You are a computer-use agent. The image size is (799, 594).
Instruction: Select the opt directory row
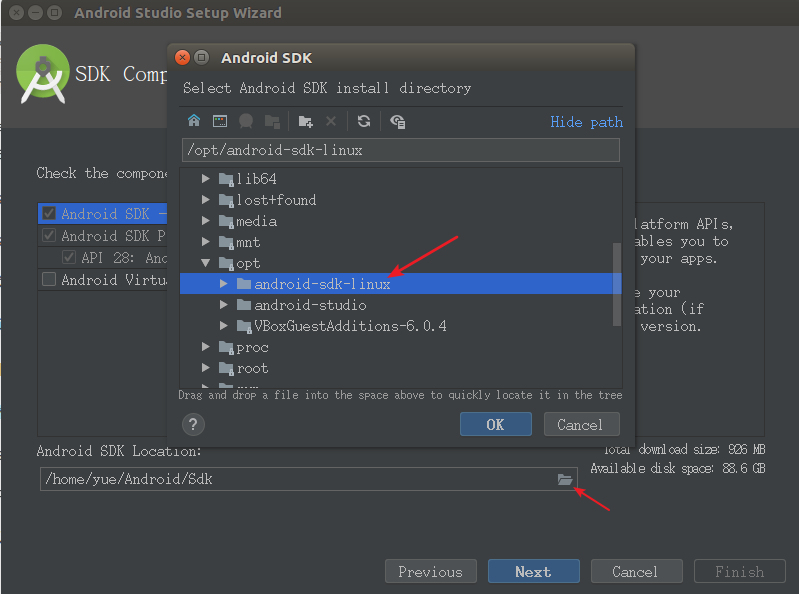pyautogui.click(x=401, y=263)
